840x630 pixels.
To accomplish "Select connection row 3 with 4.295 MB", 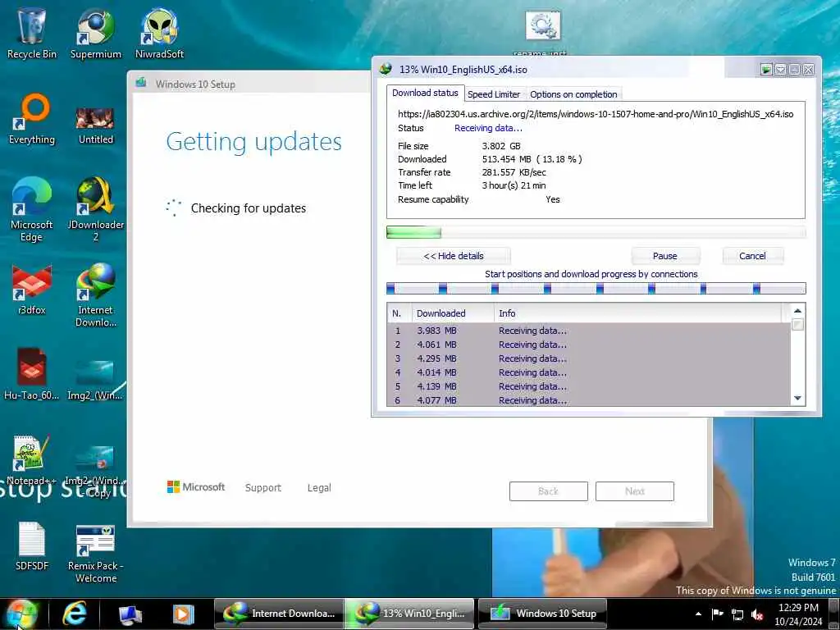I will [588, 358].
